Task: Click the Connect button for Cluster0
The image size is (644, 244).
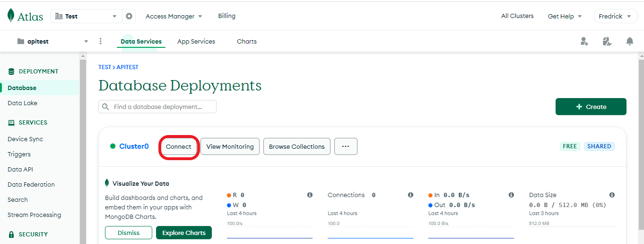Action: (178, 146)
